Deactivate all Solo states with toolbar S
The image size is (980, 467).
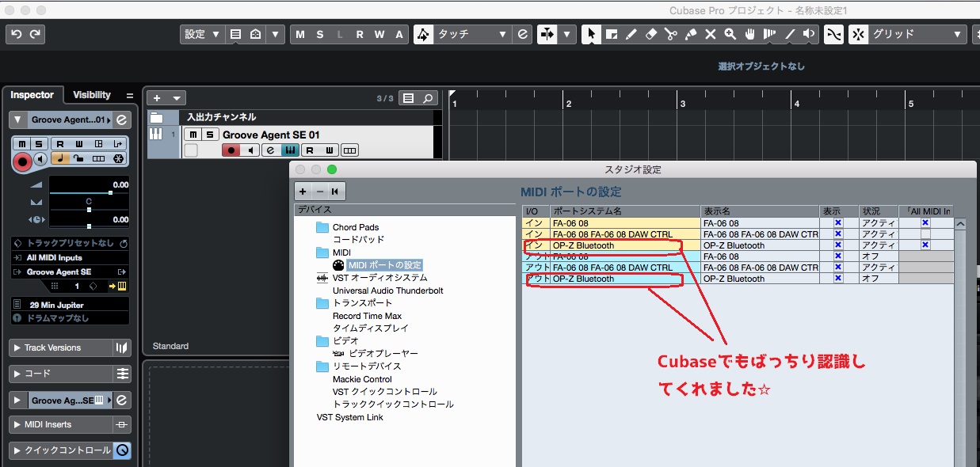tap(320, 34)
